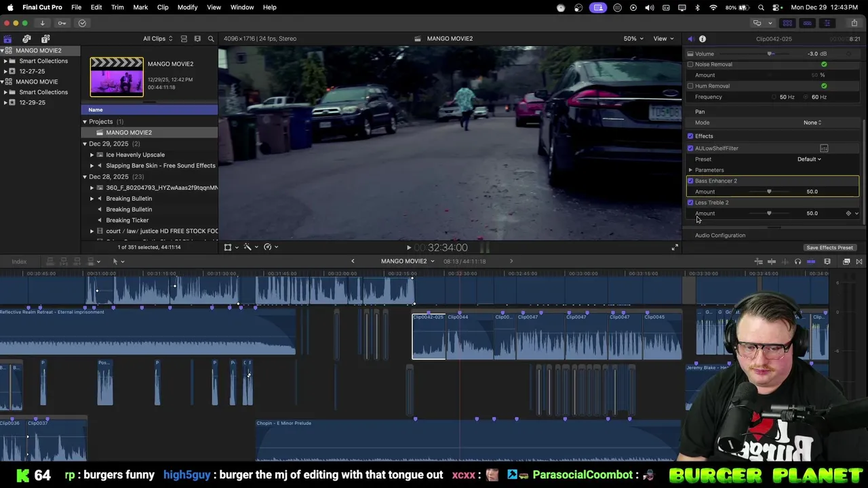Open the Select arrow tool menu
868x488 pixels.
pyautogui.click(x=117, y=262)
